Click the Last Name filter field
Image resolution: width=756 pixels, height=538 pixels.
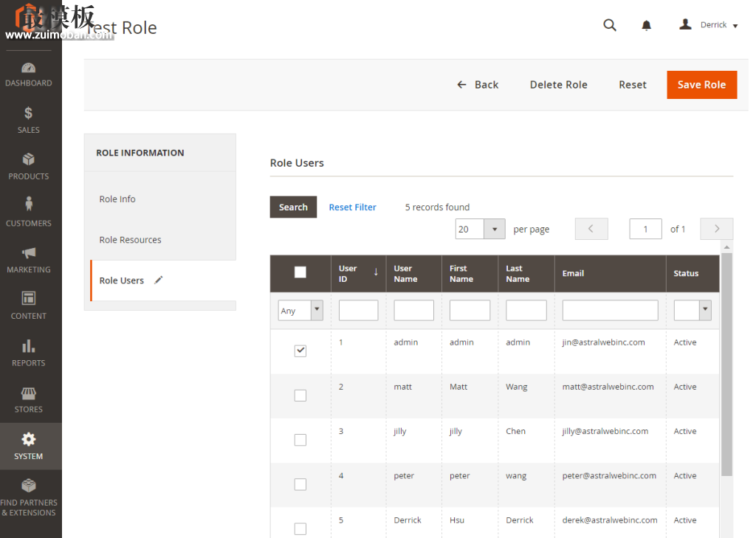pyautogui.click(x=526, y=311)
